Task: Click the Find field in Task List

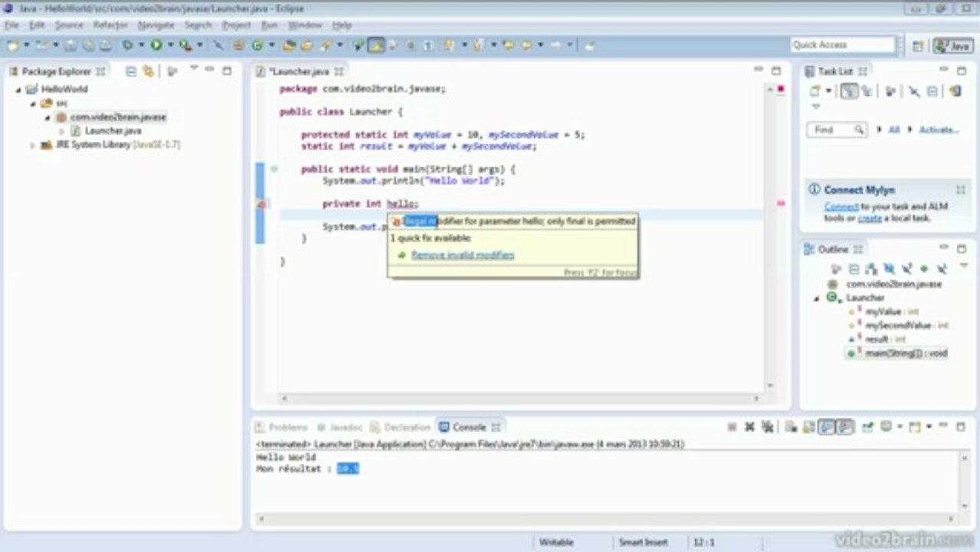Action: click(836, 130)
